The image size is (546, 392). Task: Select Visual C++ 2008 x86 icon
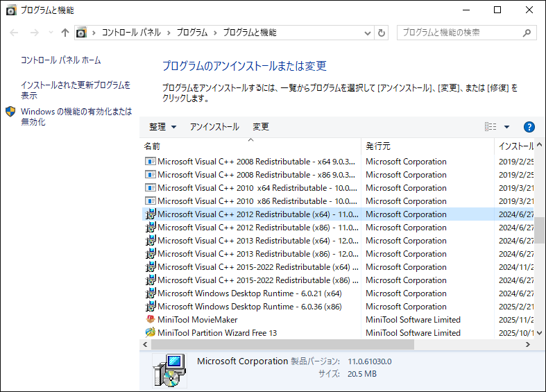tap(150, 175)
